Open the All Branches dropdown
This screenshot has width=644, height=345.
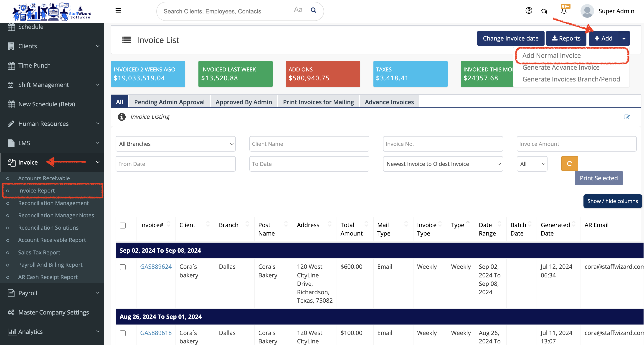(175, 144)
